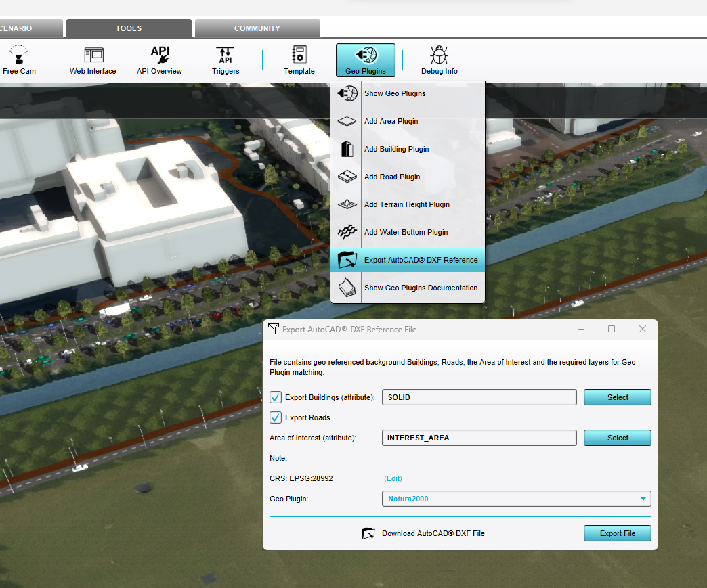Expand the Geo Plugin Natura2000 dropdown
The height and width of the screenshot is (588, 707).
pos(516,499)
